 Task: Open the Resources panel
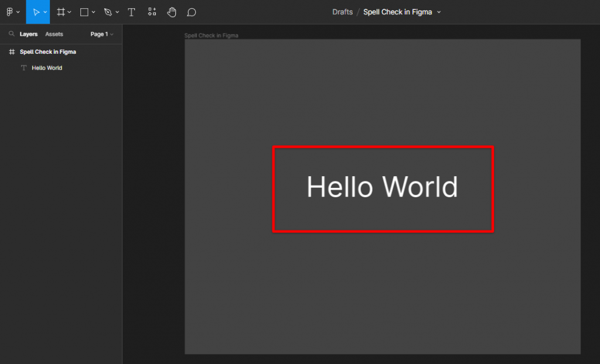point(152,12)
